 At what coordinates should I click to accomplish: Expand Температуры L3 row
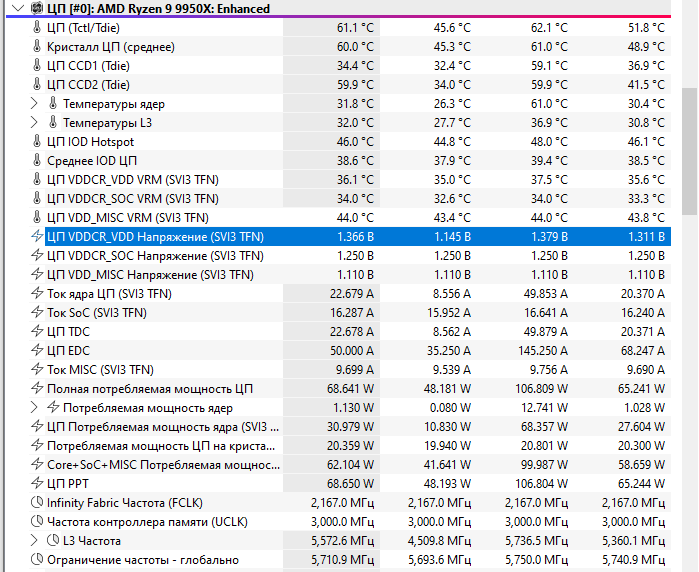(34, 123)
